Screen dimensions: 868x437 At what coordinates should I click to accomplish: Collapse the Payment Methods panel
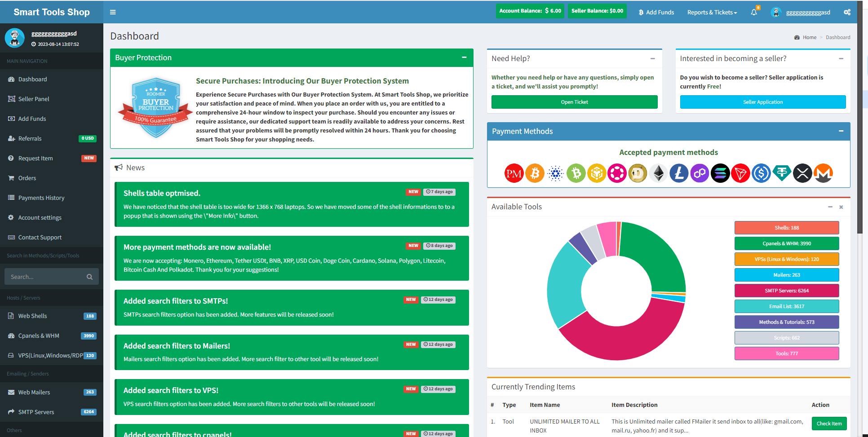coord(841,131)
